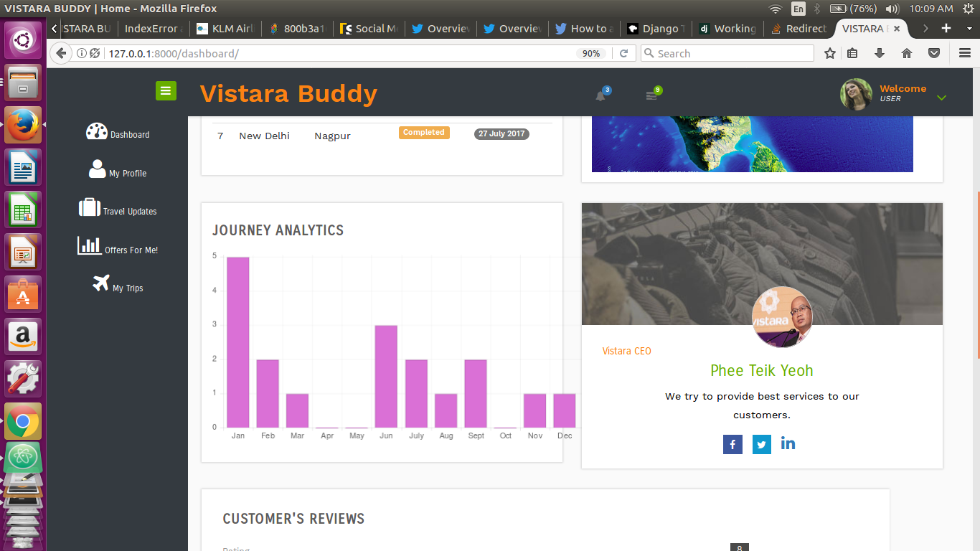The image size is (980, 551).
Task: Go to the Firefox home icon
Action: coord(907,53)
